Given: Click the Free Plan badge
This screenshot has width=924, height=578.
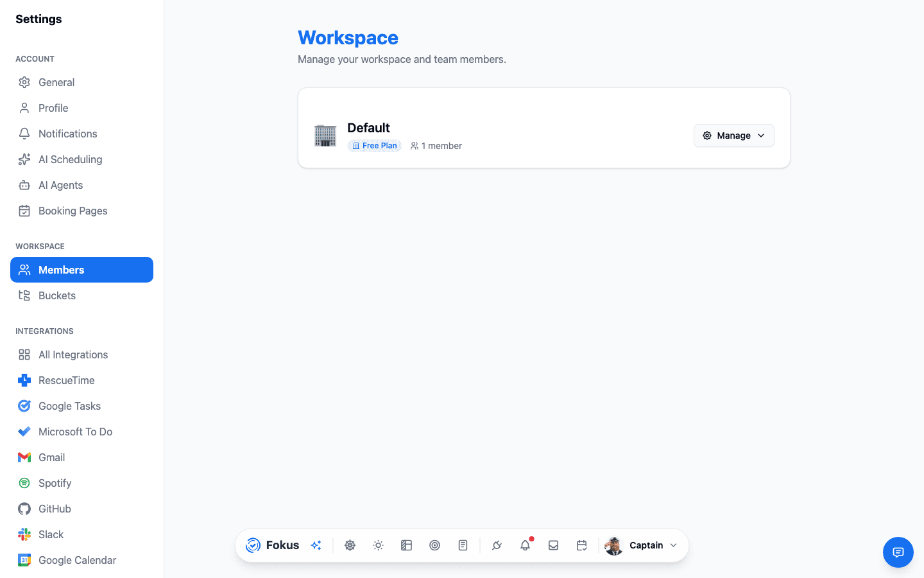Looking at the screenshot, I should click(375, 146).
